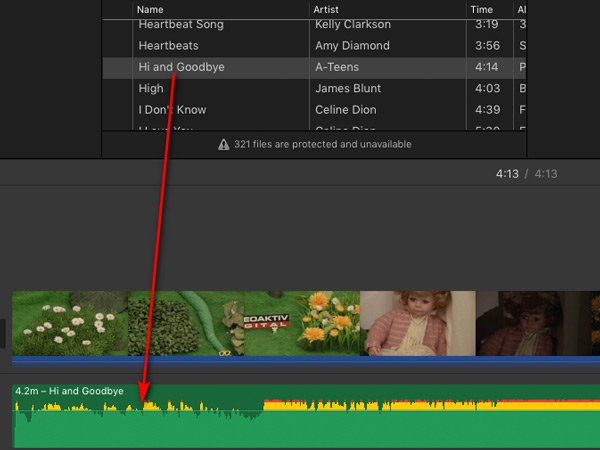This screenshot has height=450, width=600.
Task: Click the 321 files protected message
Action: (x=323, y=144)
